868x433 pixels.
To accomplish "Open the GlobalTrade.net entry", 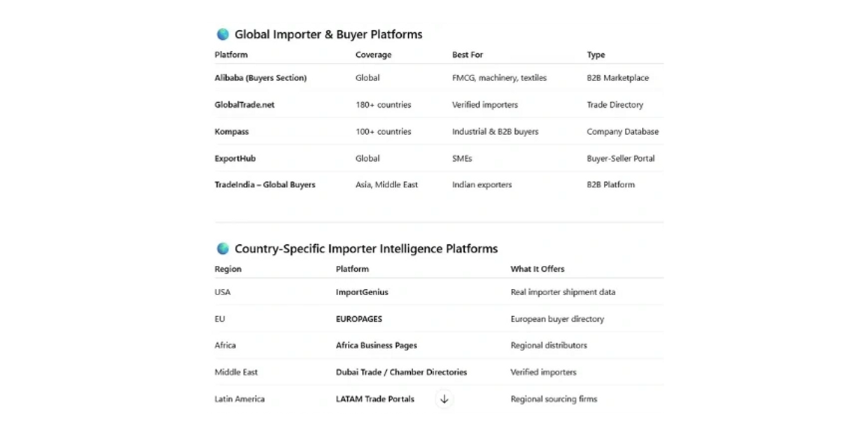I will click(244, 105).
